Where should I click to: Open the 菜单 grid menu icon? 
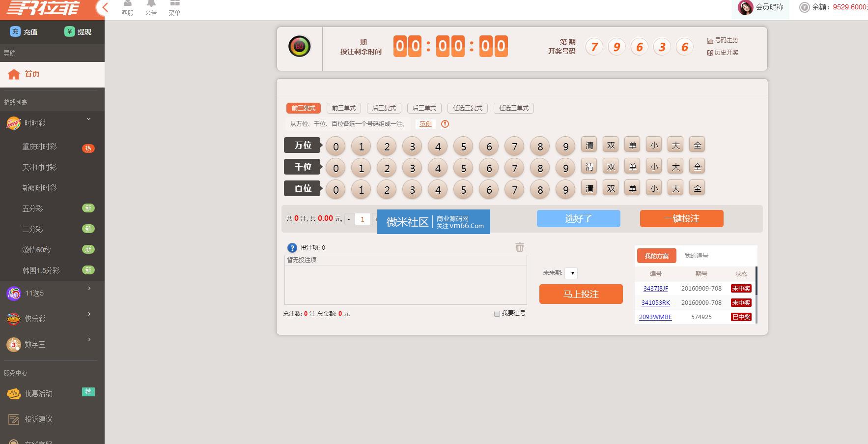(x=174, y=4)
